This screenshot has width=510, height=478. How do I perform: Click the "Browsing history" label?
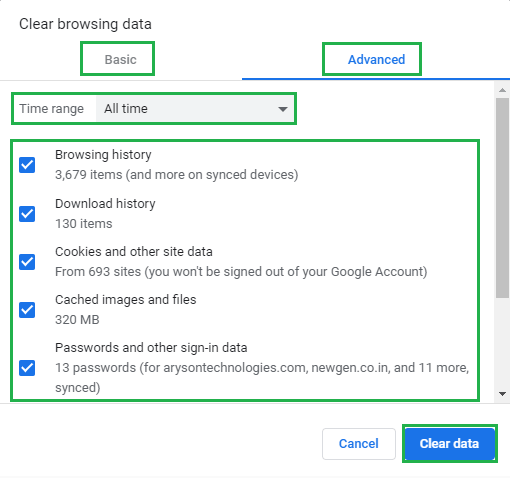(x=103, y=155)
